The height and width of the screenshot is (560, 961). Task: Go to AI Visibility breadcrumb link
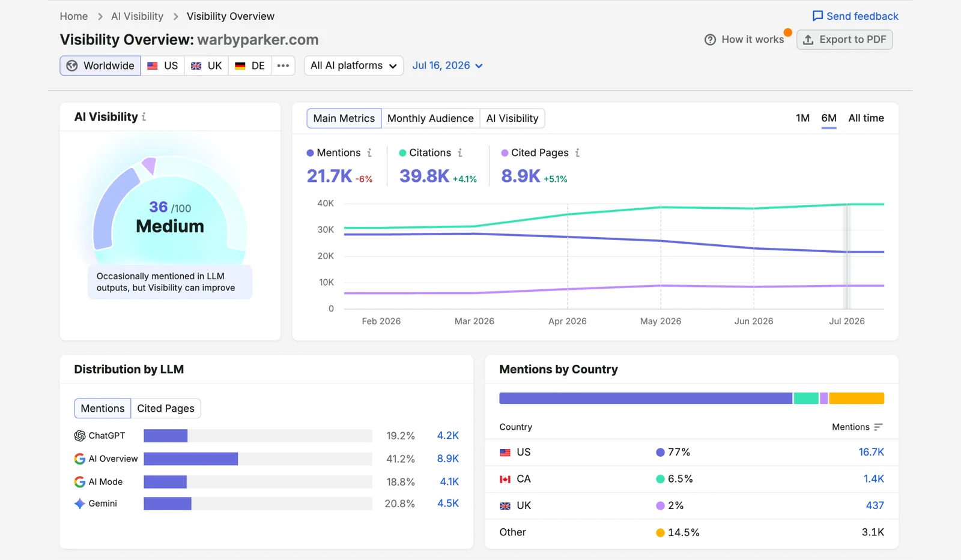coord(137,17)
